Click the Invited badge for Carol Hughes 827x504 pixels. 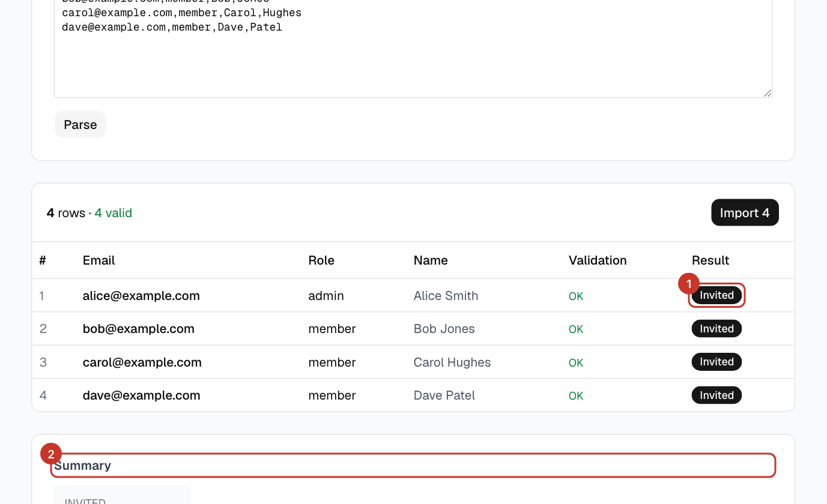[716, 362]
